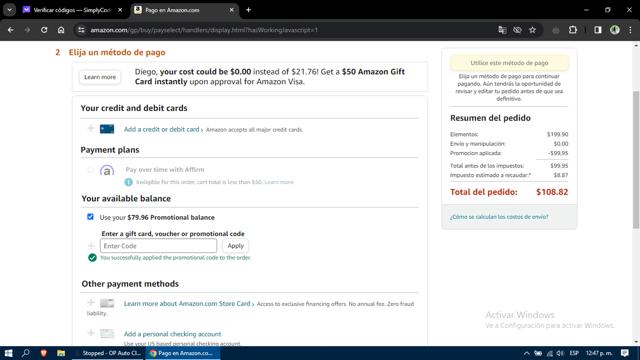Click the credit card image icon
The image size is (640, 360).
coord(107,129)
